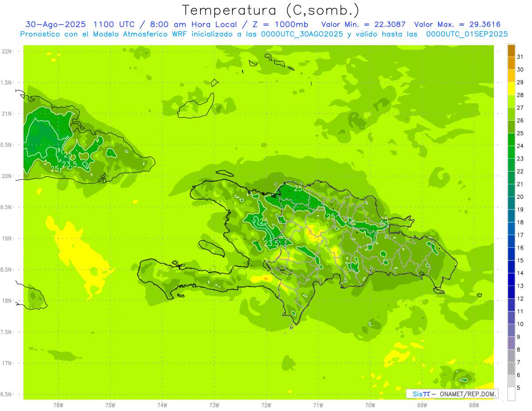The image size is (532, 411).
Task: Select the initialization stamp "0000UTC_30AGO2025"
Action: (x=302, y=34)
